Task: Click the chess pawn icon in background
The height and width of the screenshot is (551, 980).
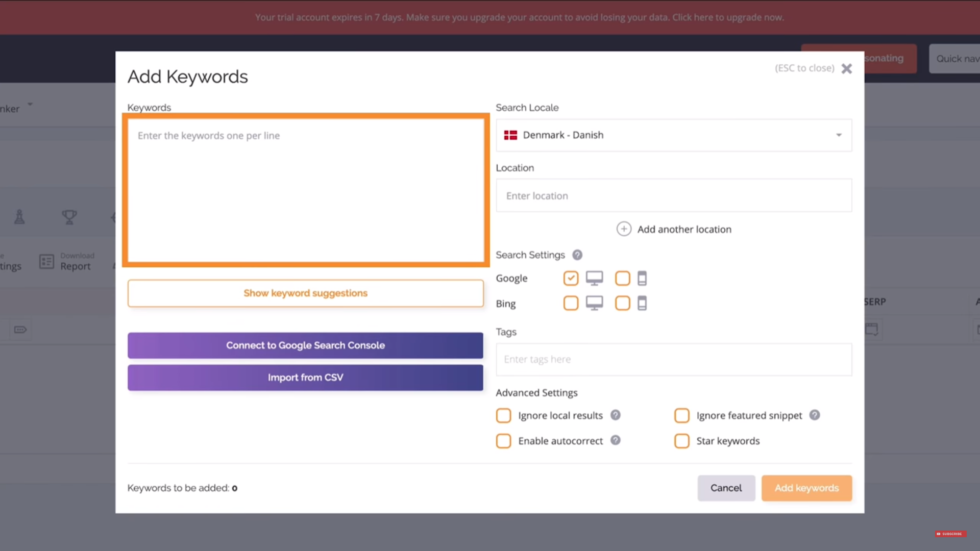Action: (19, 217)
